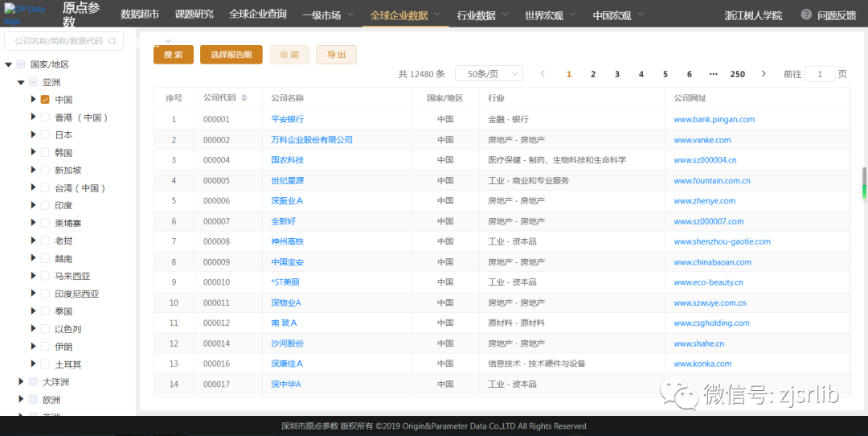Click the 以色列 tree item label
The image size is (868, 436).
(68, 329)
